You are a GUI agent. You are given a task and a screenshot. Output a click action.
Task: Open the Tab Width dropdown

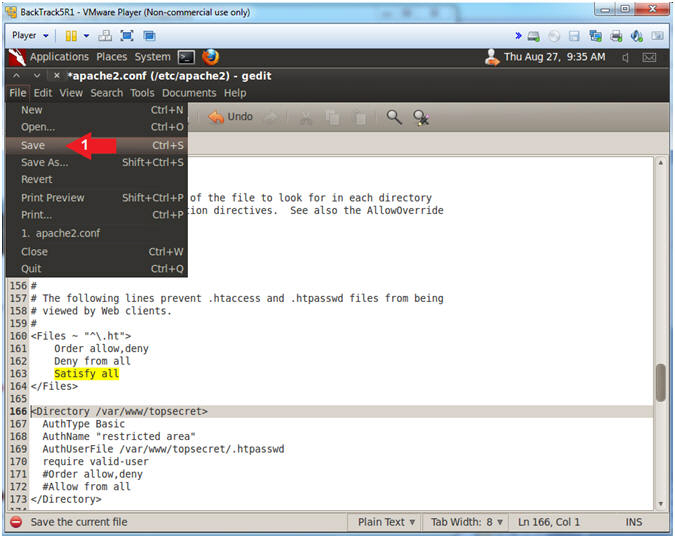(x=467, y=522)
